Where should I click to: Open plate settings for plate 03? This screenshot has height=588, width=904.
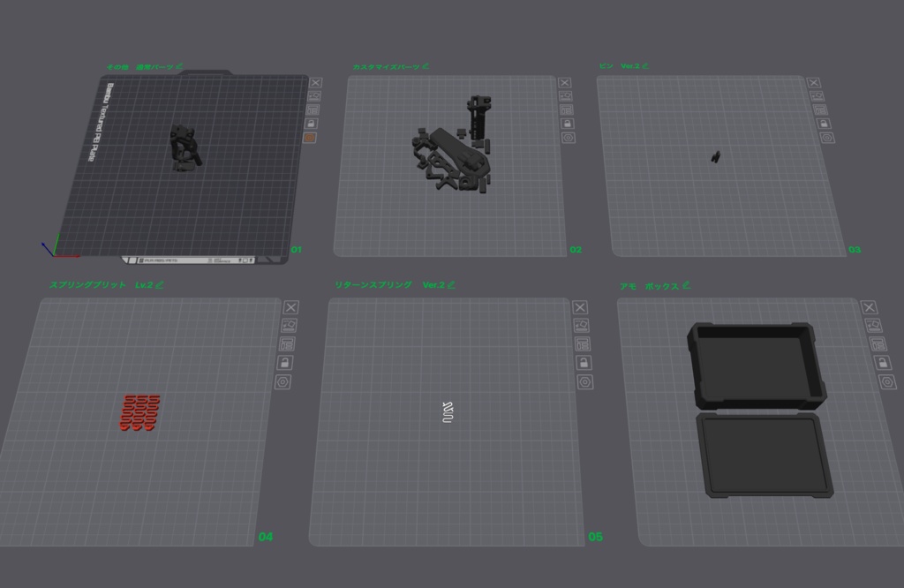click(827, 137)
